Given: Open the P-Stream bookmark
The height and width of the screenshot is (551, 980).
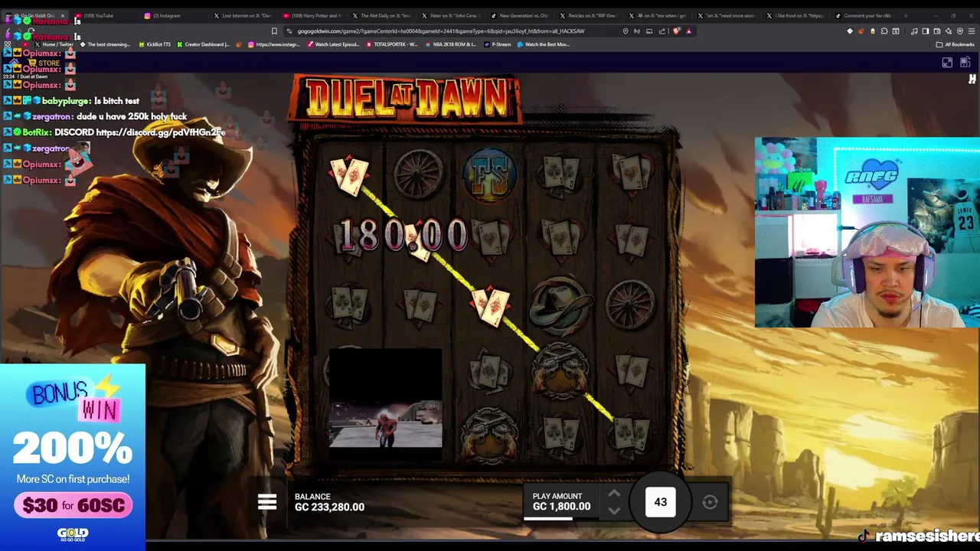Looking at the screenshot, I should click(x=497, y=44).
